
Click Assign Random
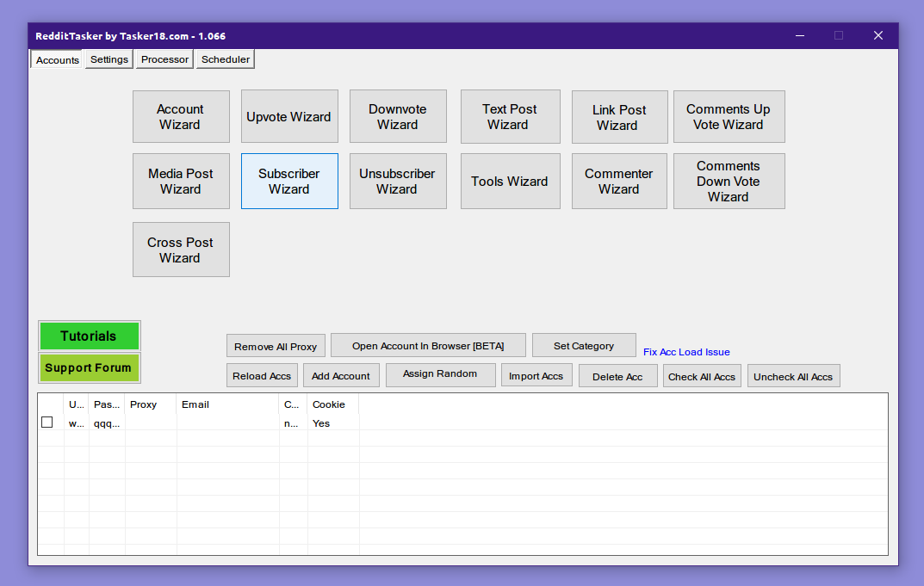click(x=440, y=374)
